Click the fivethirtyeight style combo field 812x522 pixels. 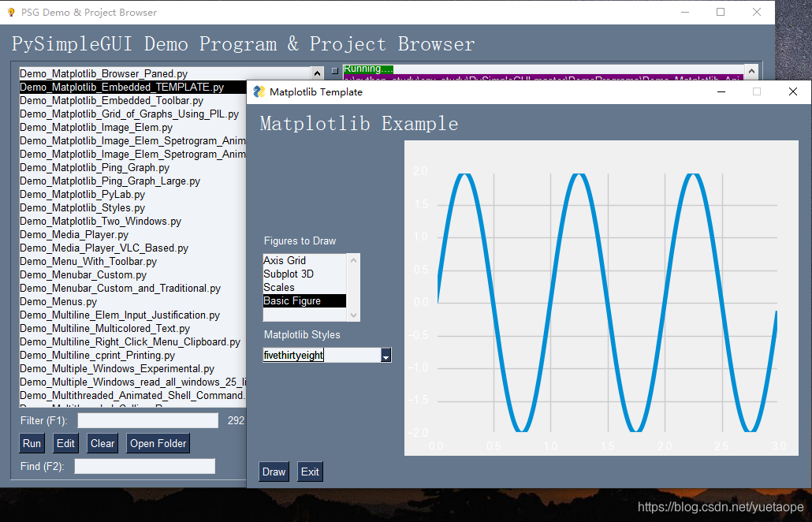pos(322,355)
